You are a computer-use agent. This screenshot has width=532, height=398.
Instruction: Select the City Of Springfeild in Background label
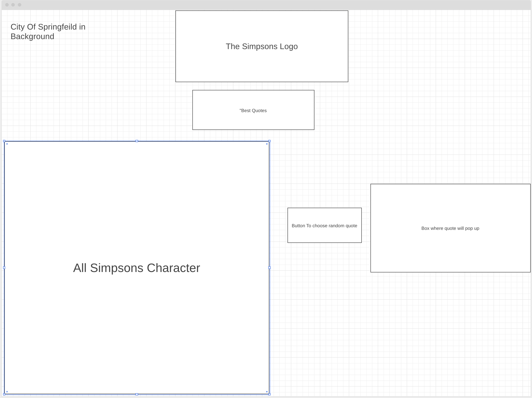click(x=48, y=32)
